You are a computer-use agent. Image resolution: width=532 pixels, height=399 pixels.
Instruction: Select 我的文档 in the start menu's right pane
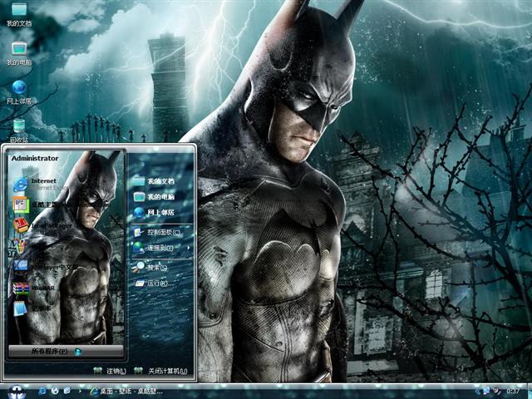tap(154, 181)
